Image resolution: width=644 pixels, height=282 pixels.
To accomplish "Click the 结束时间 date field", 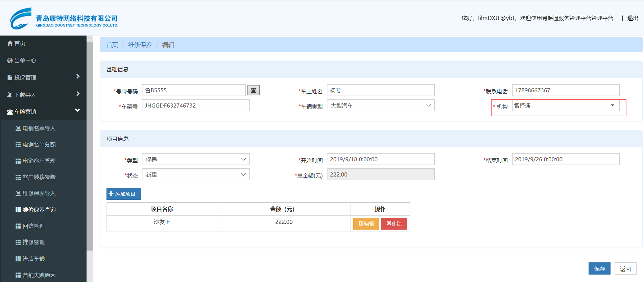I will tap(566, 159).
